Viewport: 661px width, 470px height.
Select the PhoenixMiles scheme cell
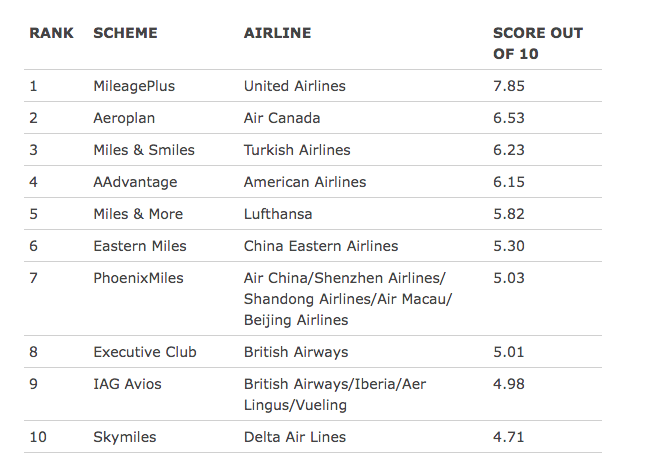[138, 278]
